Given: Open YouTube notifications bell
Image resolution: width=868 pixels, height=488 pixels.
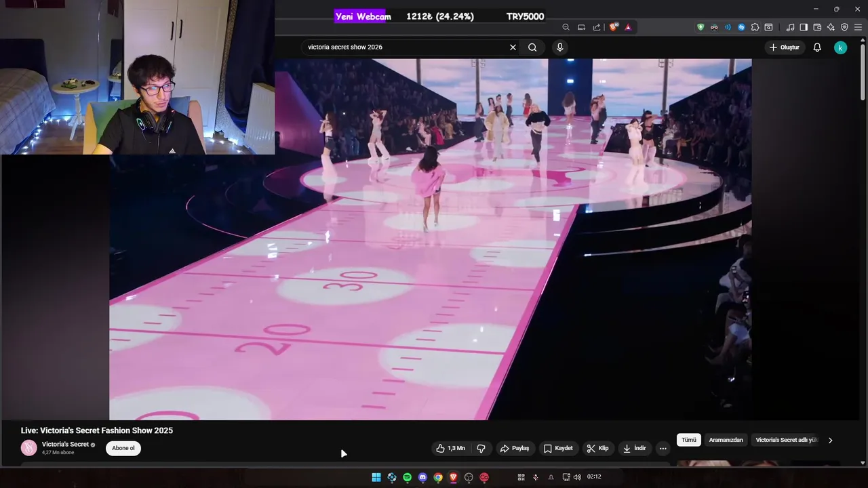Looking at the screenshot, I should click(817, 47).
